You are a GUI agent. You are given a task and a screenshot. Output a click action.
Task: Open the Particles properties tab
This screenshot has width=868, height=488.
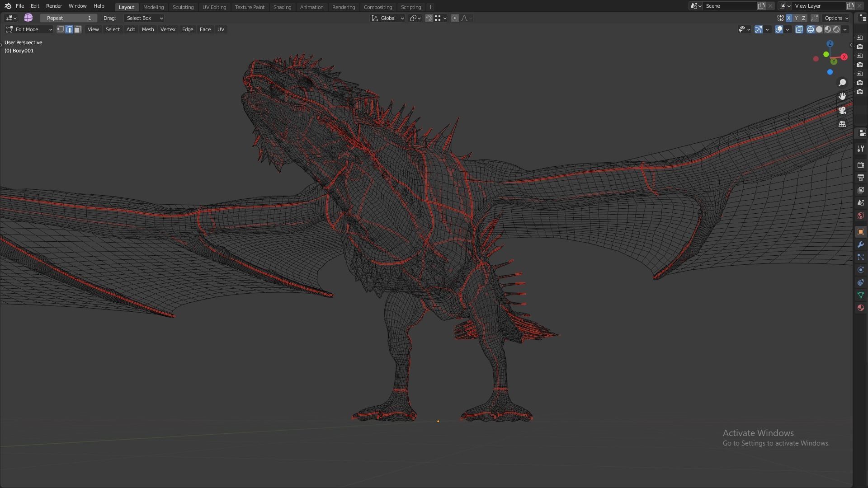coord(861,257)
